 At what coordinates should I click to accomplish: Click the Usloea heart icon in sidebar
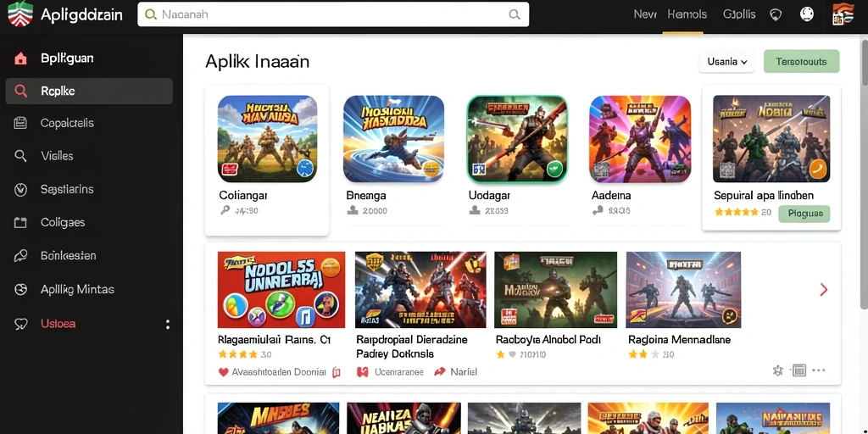click(20, 325)
